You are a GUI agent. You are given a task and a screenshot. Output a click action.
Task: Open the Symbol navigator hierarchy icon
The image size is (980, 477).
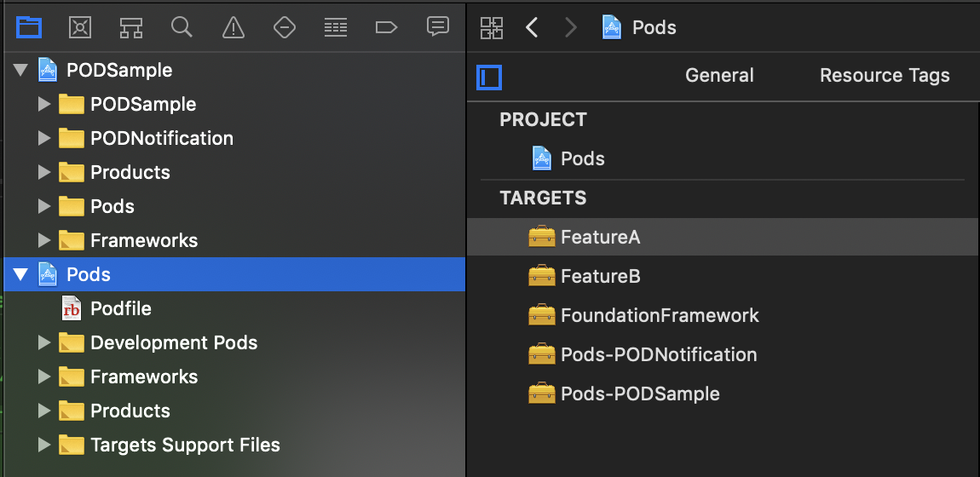coord(130,27)
